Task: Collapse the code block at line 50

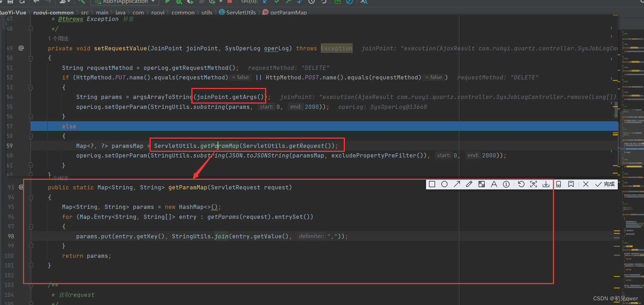Action: [31, 58]
